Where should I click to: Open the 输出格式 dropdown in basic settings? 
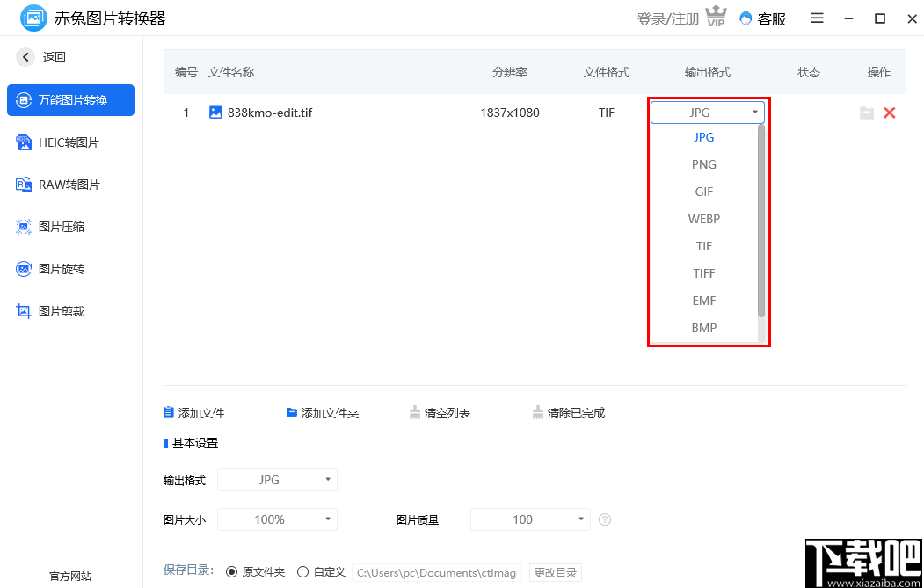[277, 480]
